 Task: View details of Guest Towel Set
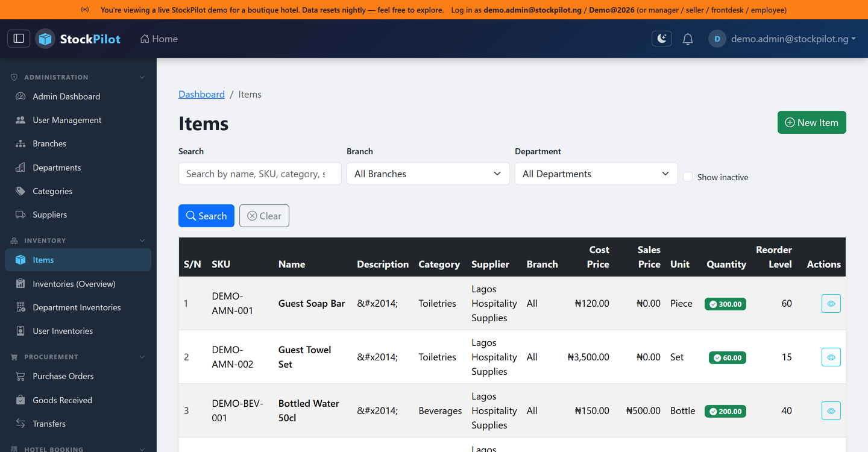point(831,357)
